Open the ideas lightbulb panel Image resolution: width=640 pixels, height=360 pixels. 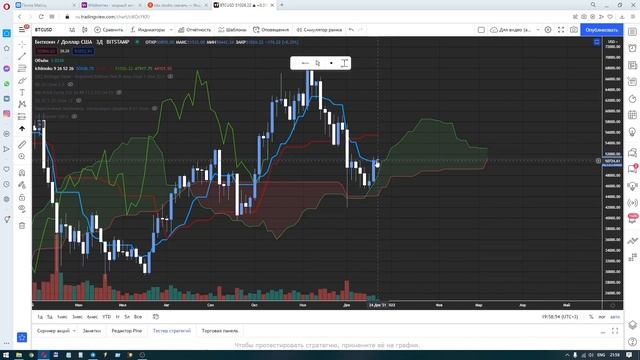point(632,132)
